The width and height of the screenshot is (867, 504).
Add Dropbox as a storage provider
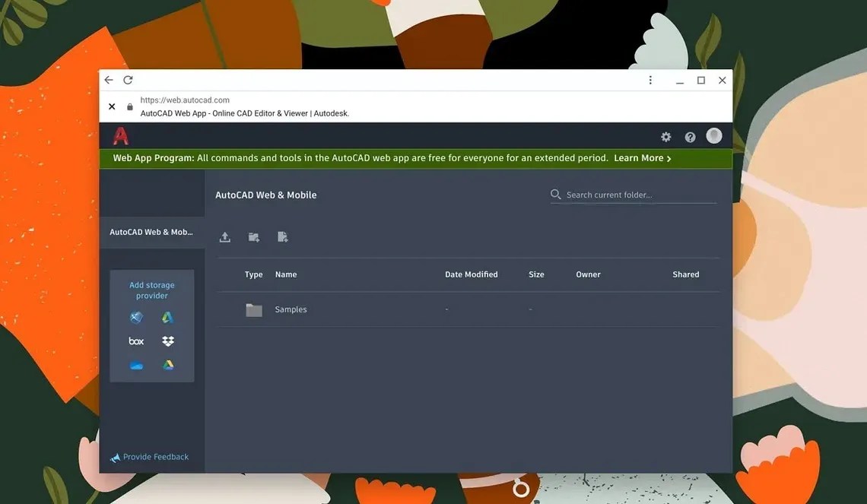[x=167, y=341]
